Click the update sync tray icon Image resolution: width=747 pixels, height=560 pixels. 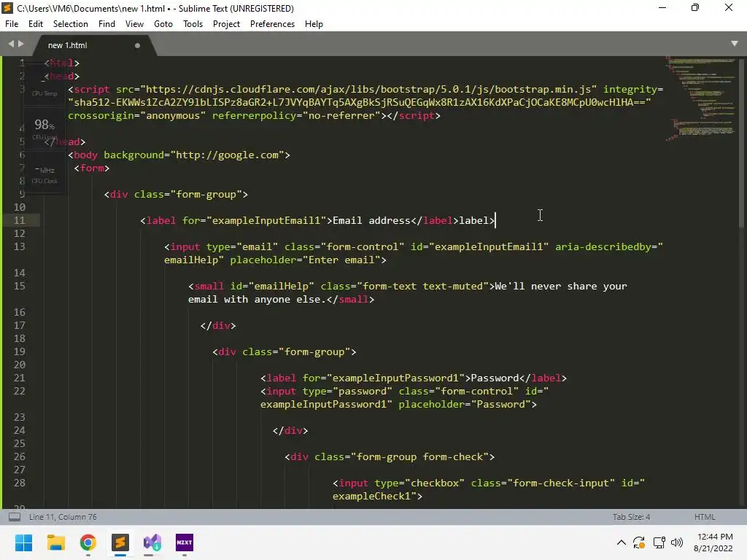pos(639,542)
